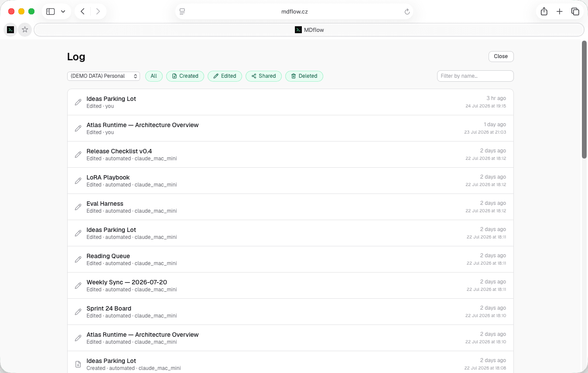Open a new tab with plus icon

[x=560, y=12]
